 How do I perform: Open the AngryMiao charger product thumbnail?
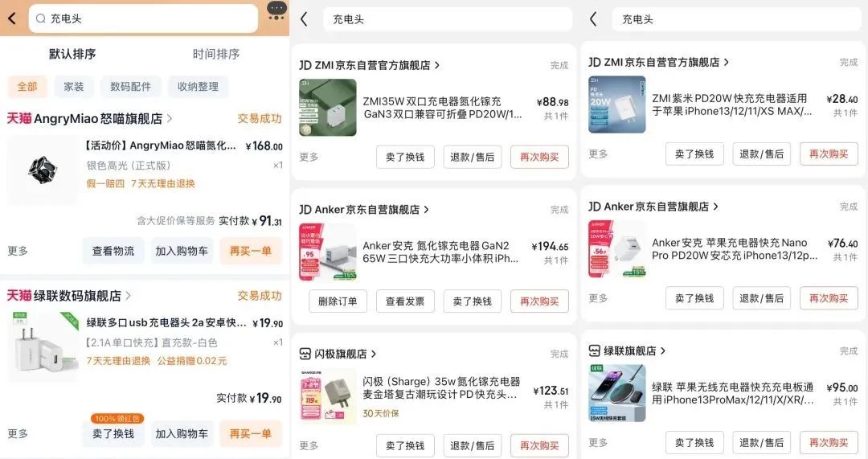click(43, 170)
